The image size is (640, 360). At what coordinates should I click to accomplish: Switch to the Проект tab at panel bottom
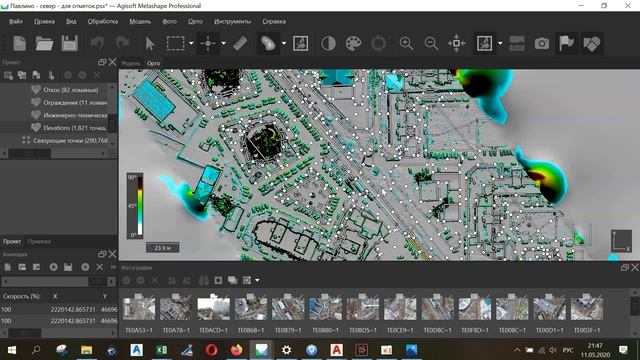pos(12,241)
